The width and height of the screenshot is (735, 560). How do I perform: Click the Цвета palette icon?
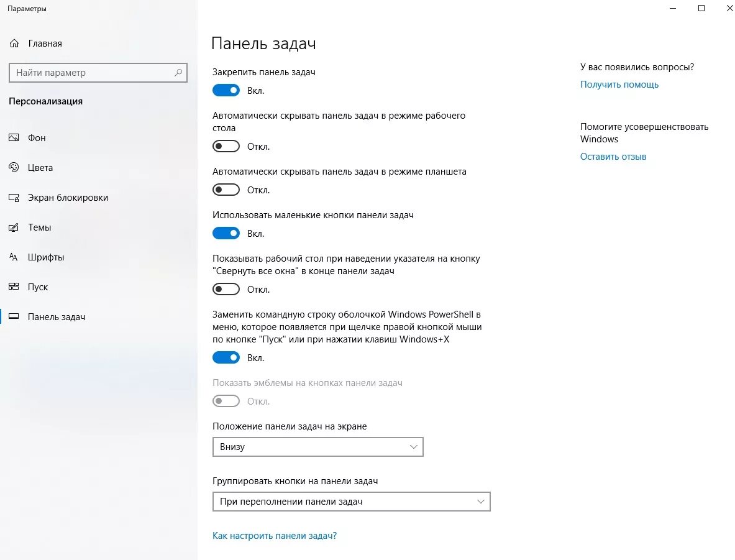point(14,168)
